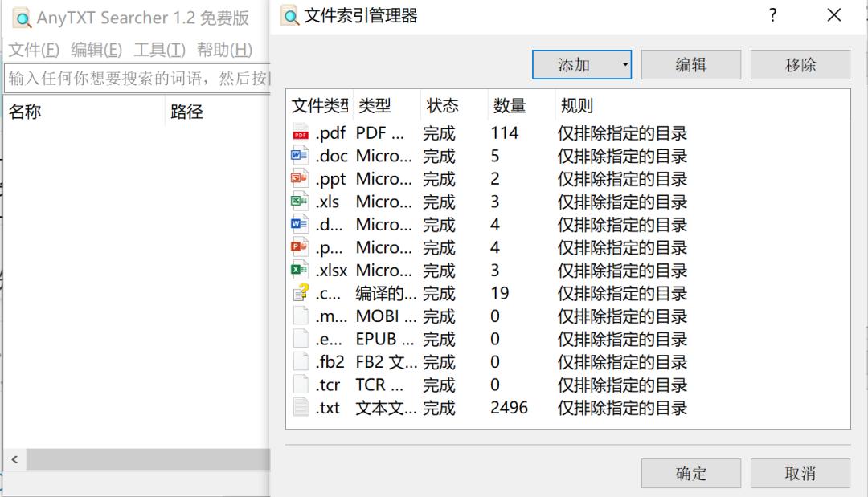Select the .xls file type entry
868x497 pixels.
328,202
